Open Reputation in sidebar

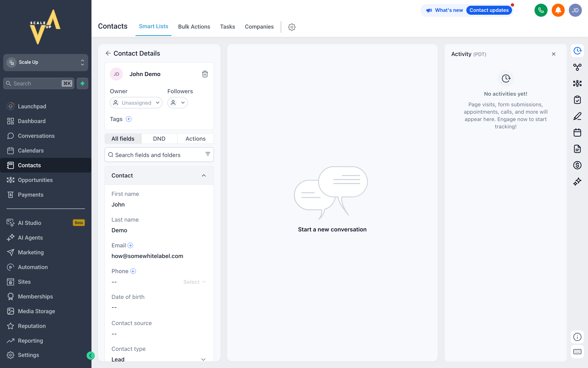tap(46, 326)
